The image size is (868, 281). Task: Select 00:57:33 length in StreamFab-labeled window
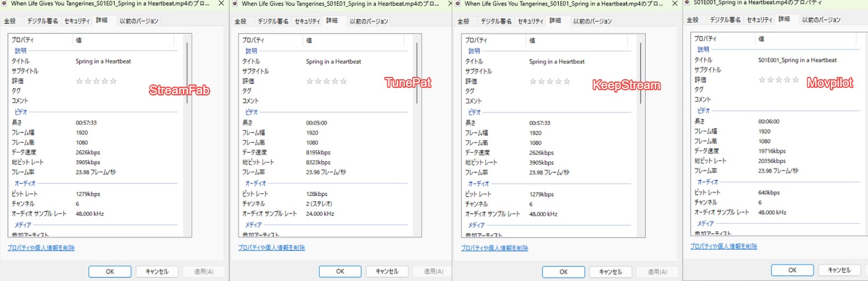86,123
